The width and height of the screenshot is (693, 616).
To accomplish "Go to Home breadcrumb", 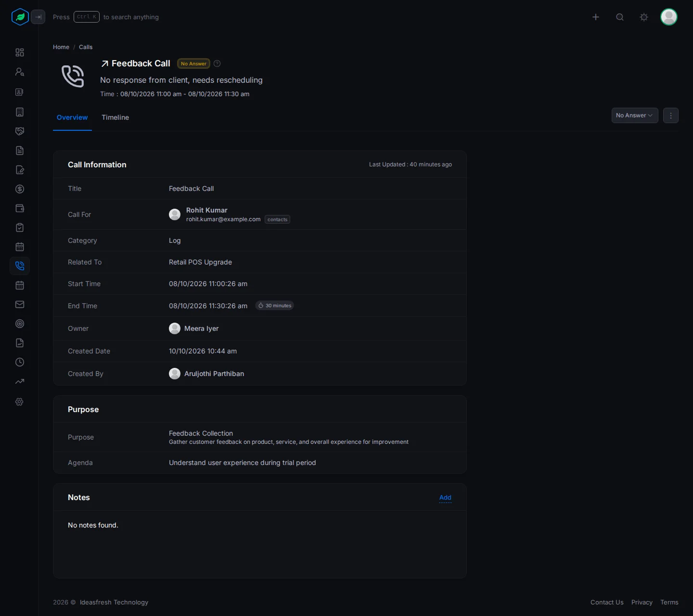I will click(61, 47).
